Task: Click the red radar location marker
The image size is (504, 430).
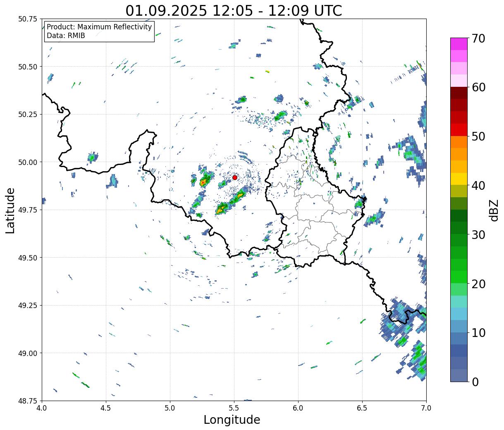Action: pos(235,177)
